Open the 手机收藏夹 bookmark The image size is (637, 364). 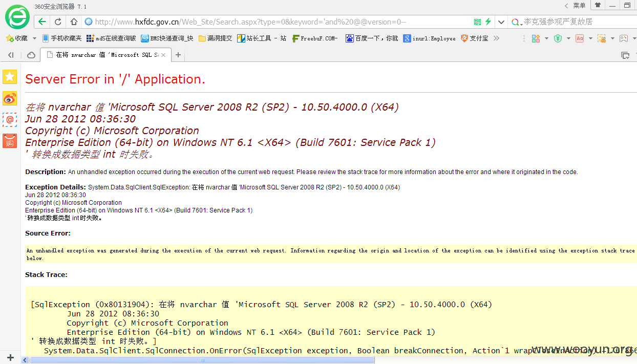click(x=61, y=38)
